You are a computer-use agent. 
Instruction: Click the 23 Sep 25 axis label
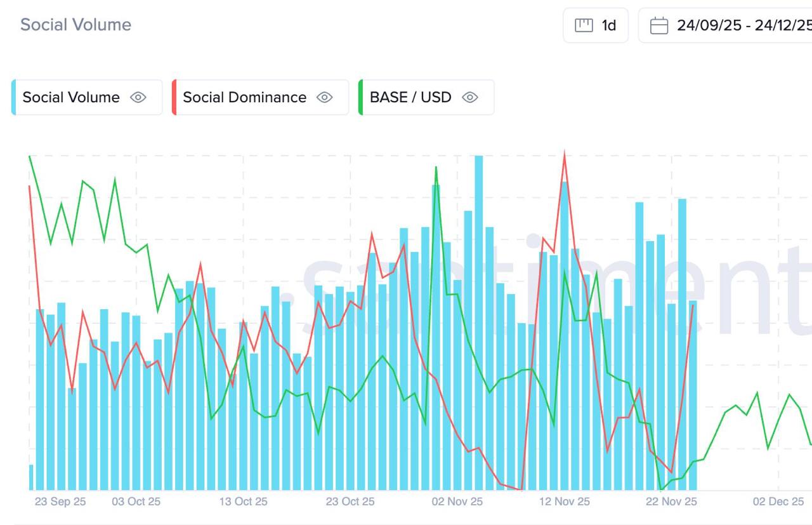pyautogui.click(x=60, y=502)
